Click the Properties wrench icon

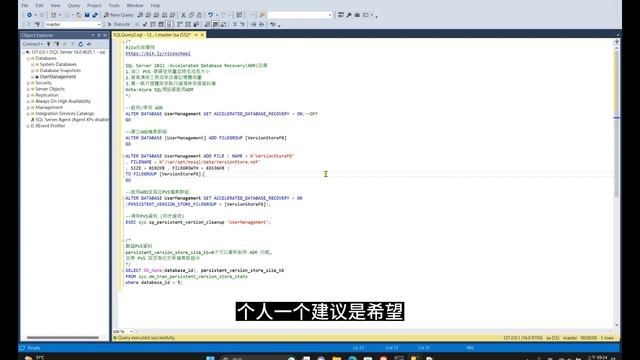tap(349, 15)
